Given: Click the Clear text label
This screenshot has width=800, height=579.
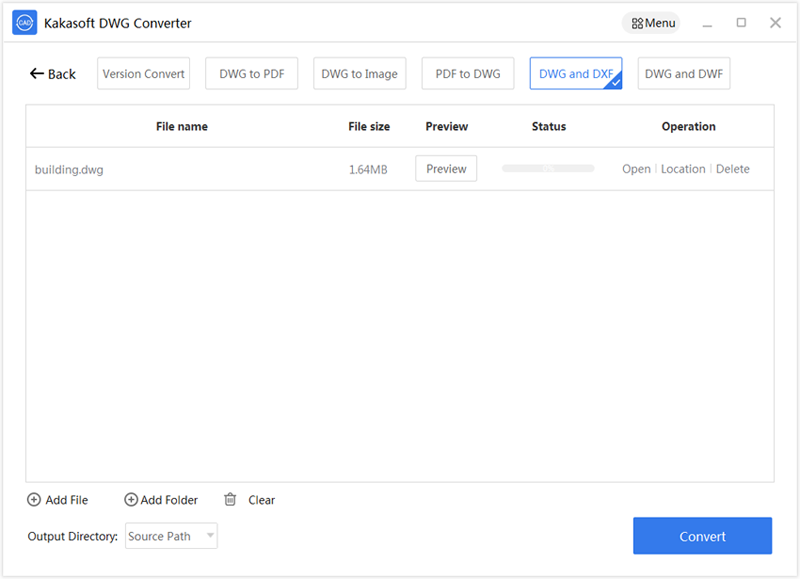Looking at the screenshot, I should pyautogui.click(x=262, y=500).
